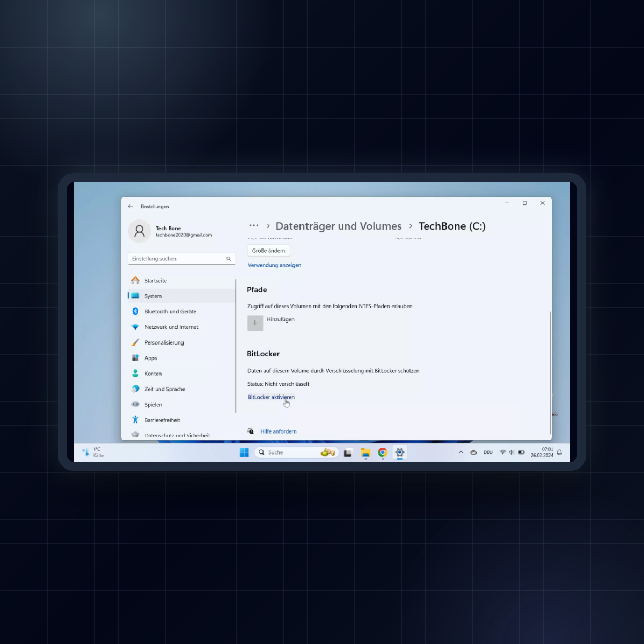
Task: Open the notification bell icon
Action: (x=559, y=452)
